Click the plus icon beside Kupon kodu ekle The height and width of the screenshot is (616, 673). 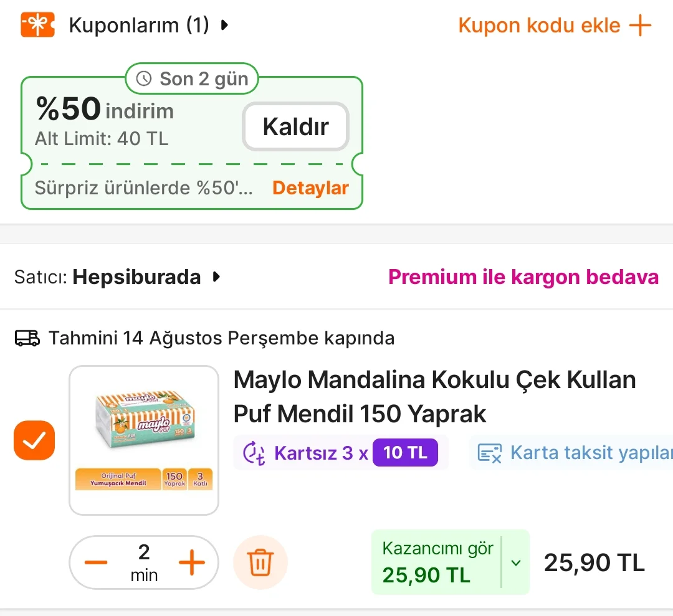click(x=640, y=26)
